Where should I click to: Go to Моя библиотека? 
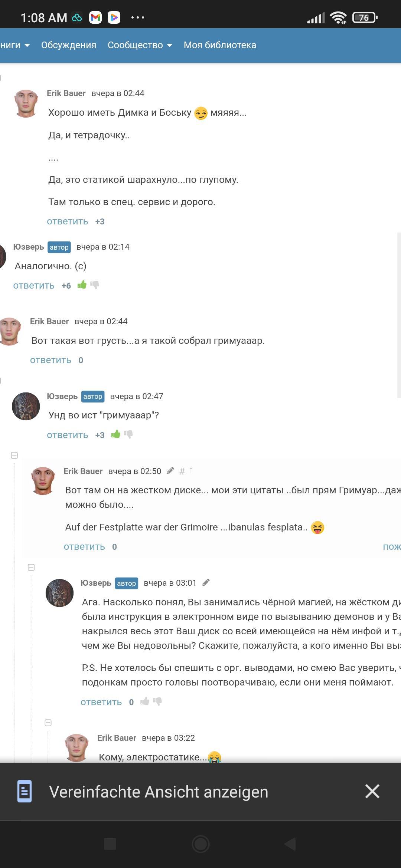pos(220,45)
